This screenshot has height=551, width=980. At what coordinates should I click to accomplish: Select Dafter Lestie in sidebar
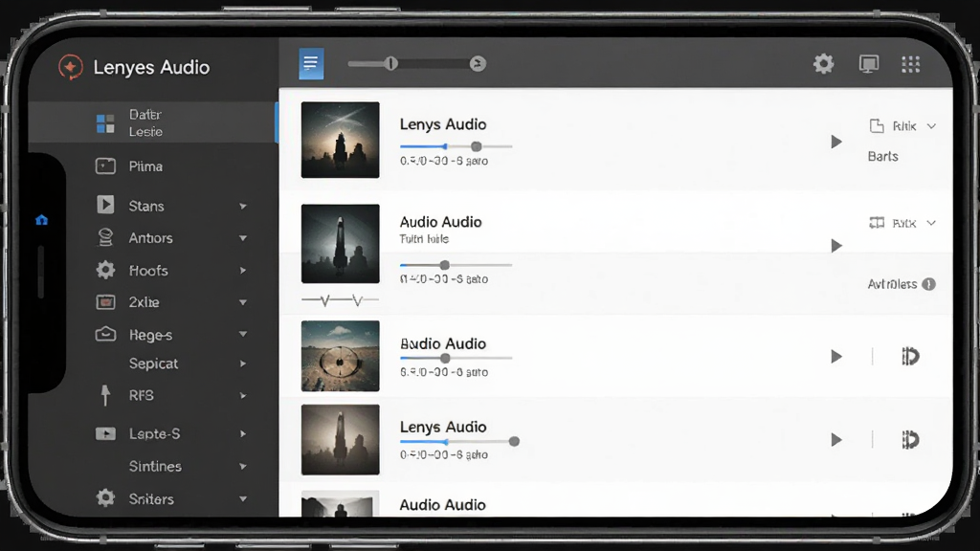tap(153, 122)
